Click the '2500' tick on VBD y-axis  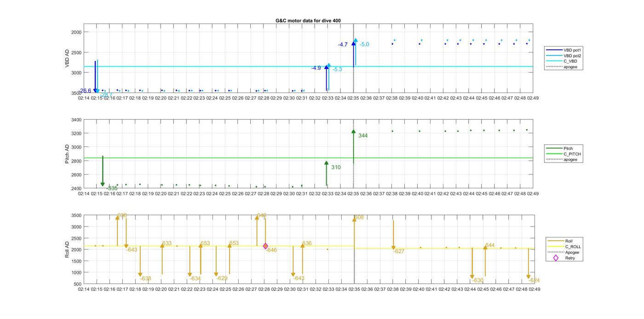click(x=76, y=52)
